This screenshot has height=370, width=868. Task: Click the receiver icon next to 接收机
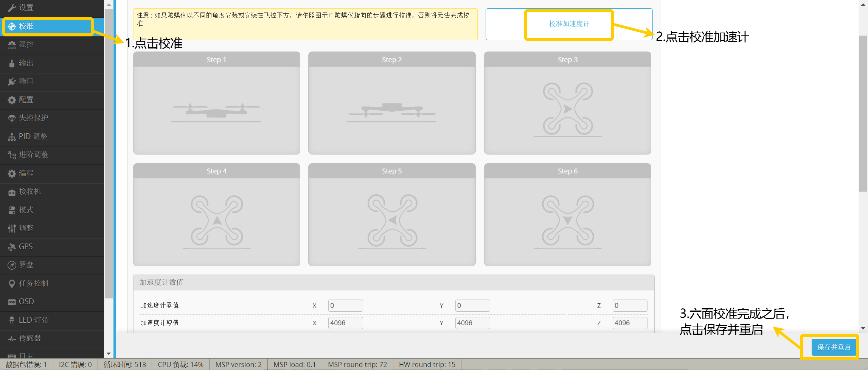(x=12, y=192)
